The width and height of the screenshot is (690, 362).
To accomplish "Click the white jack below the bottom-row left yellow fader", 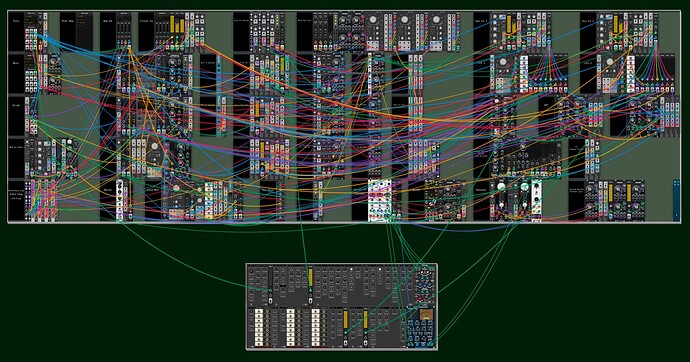I will pos(345,344).
